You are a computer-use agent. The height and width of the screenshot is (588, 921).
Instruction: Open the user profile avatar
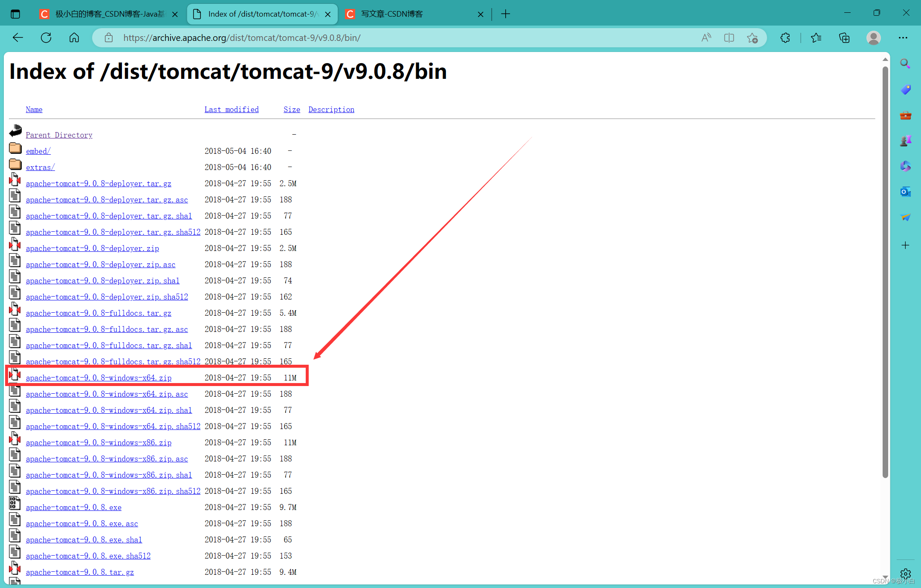point(874,38)
